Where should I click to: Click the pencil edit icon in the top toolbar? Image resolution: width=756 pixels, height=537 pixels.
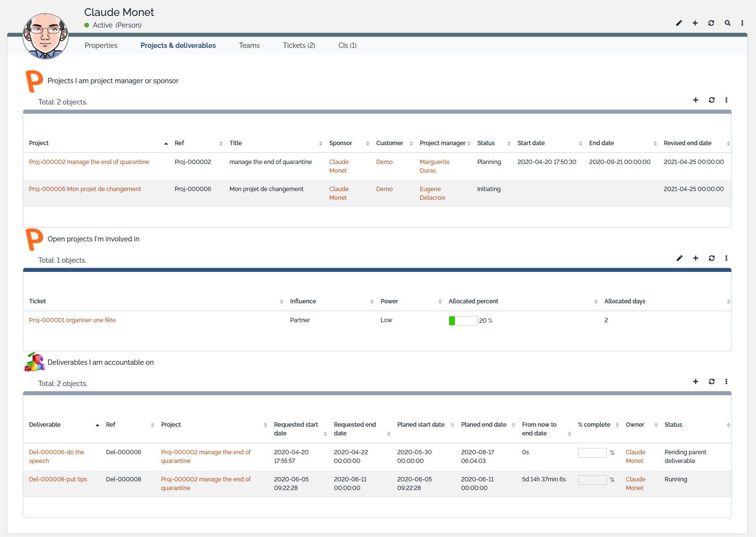pos(679,23)
